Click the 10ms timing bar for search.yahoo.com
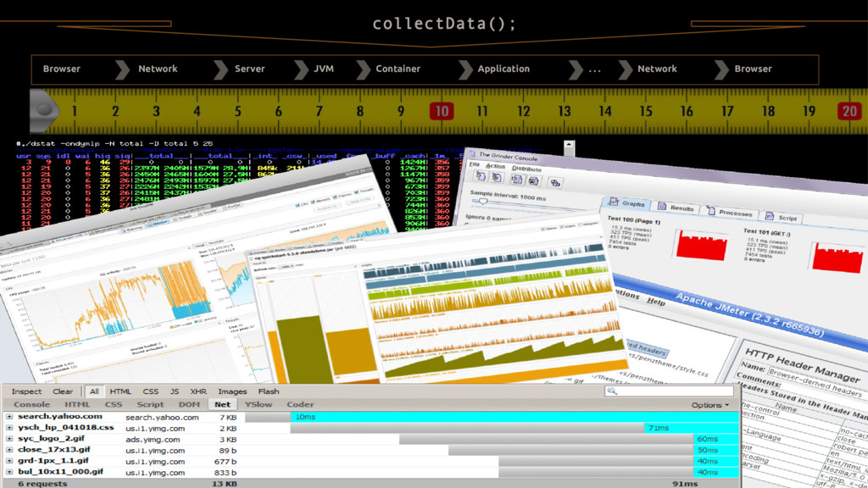 coord(515,417)
